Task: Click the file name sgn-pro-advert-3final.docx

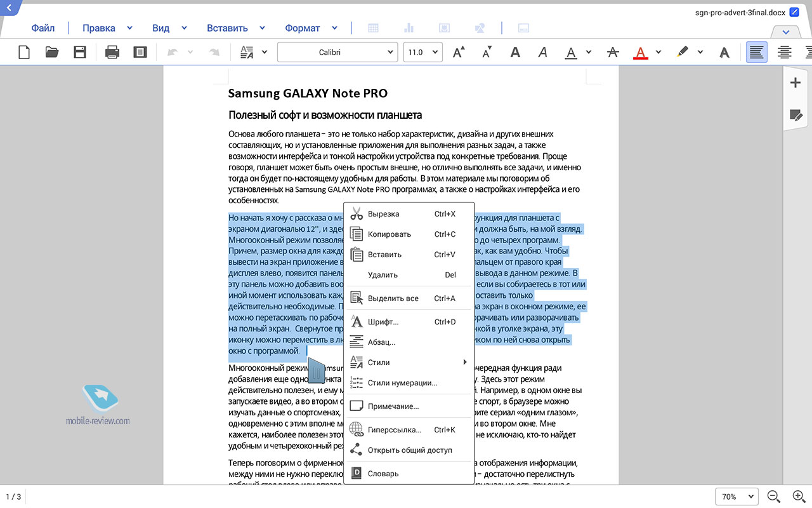Action: point(740,12)
